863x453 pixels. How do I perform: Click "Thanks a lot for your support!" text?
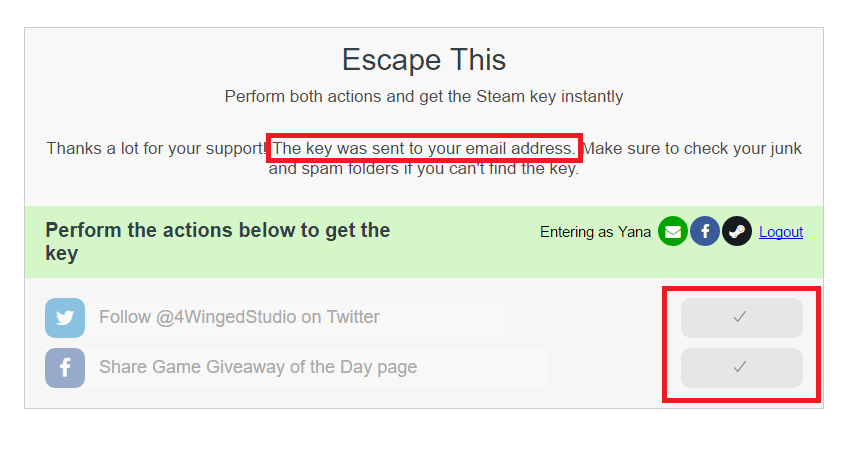pyautogui.click(x=155, y=149)
